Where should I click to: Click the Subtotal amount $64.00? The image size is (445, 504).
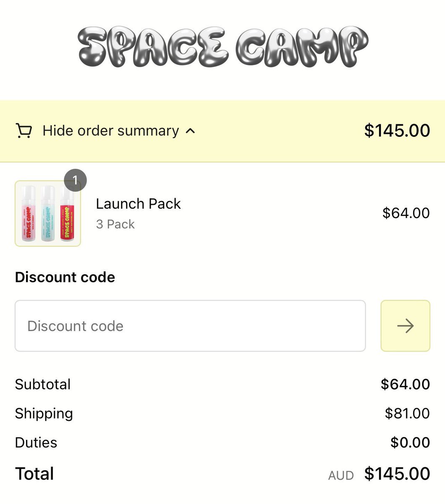(405, 384)
